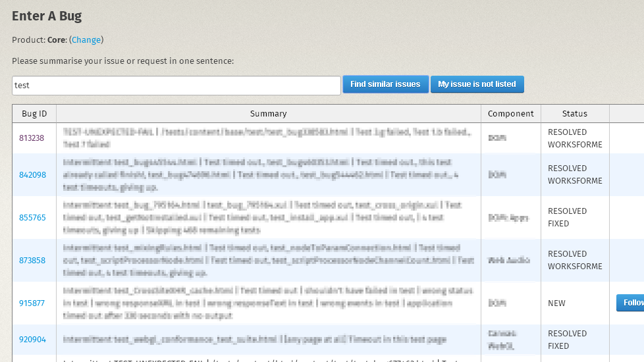This screenshot has width=644, height=362.
Task: Click the summary text of bug 920904
Action: [x=255, y=340]
